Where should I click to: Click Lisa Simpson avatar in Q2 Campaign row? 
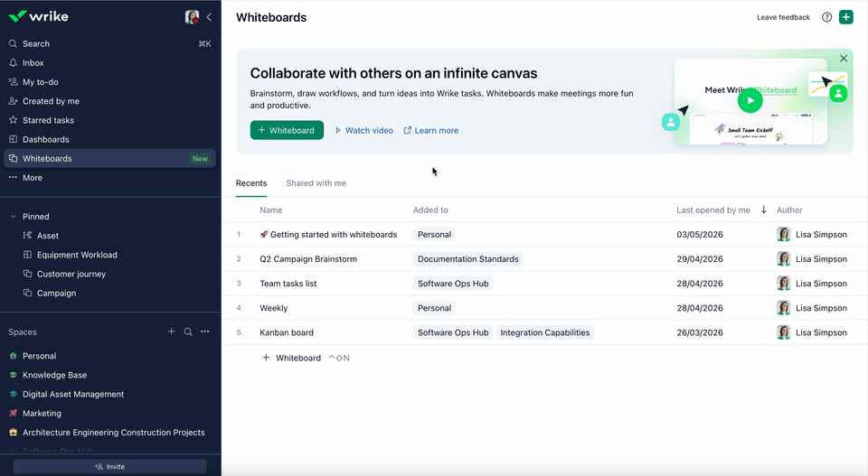[783, 258]
